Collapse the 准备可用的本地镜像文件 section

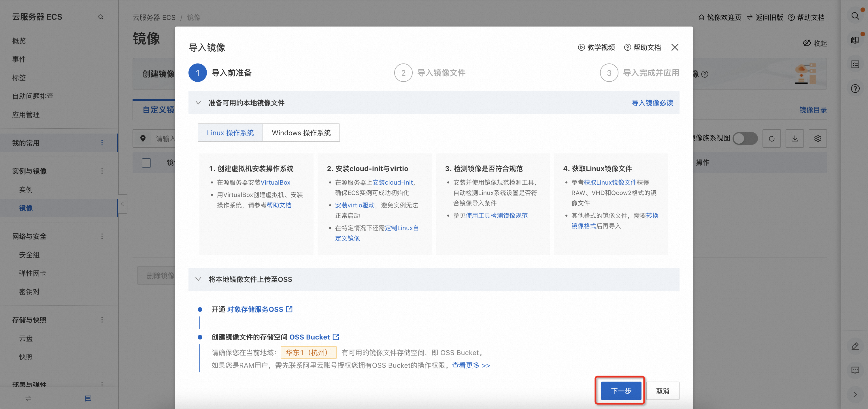pos(198,102)
